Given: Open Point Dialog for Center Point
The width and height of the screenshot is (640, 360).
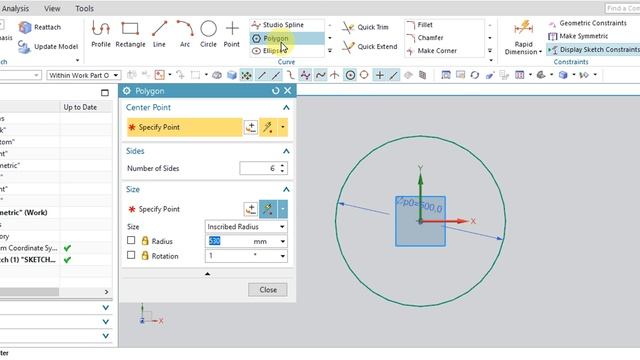Looking at the screenshot, I should click(x=251, y=127).
